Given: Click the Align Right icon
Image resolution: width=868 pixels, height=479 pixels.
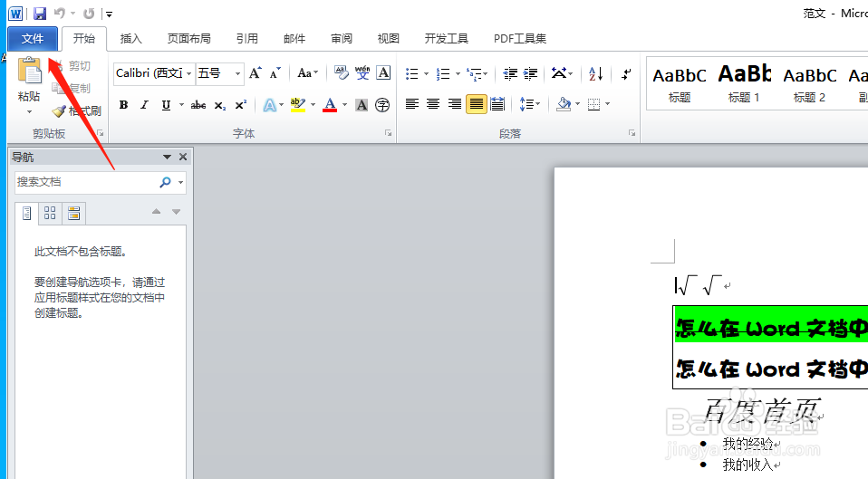Looking at the screenshot, I should [455, 104].
